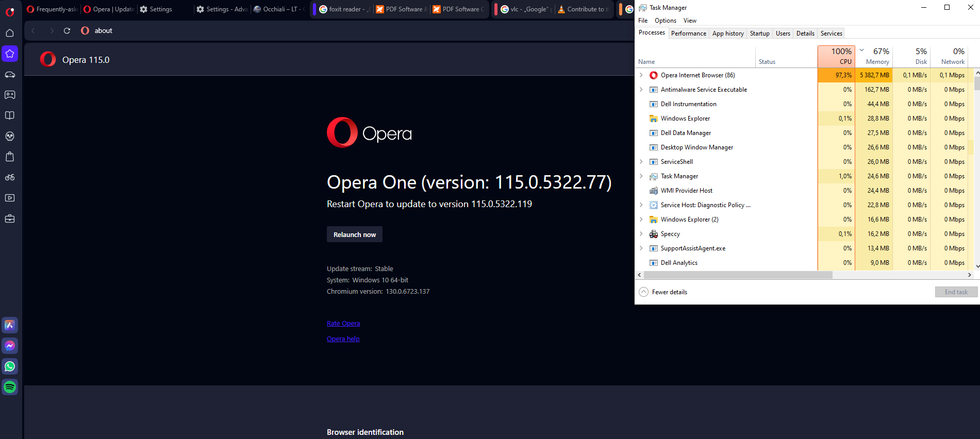Sort processes by the Name column
The image size is (980, 439).
[x=696, y=57]
